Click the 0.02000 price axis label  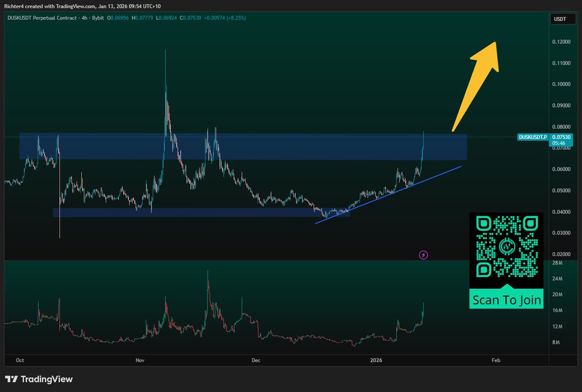(561, 254)
